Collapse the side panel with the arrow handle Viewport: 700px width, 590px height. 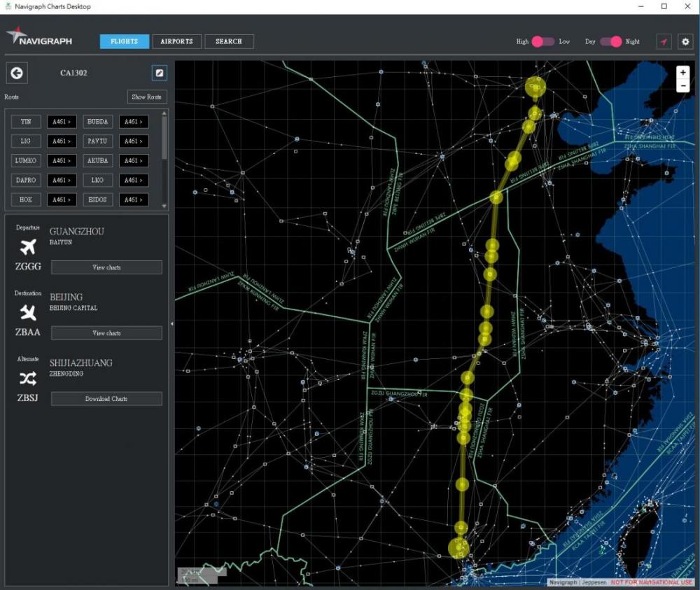pyautogui.click(x=172, y=323)
